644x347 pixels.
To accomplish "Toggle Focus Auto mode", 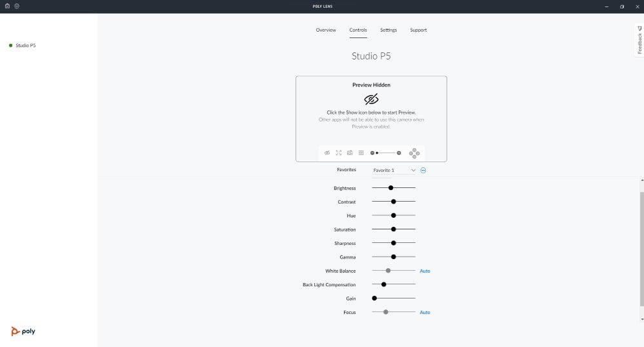I will point(425,312).
